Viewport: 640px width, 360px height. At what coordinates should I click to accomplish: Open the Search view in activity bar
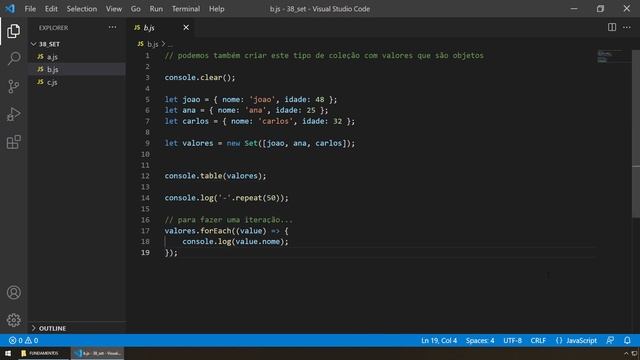(x=13, y=58)
